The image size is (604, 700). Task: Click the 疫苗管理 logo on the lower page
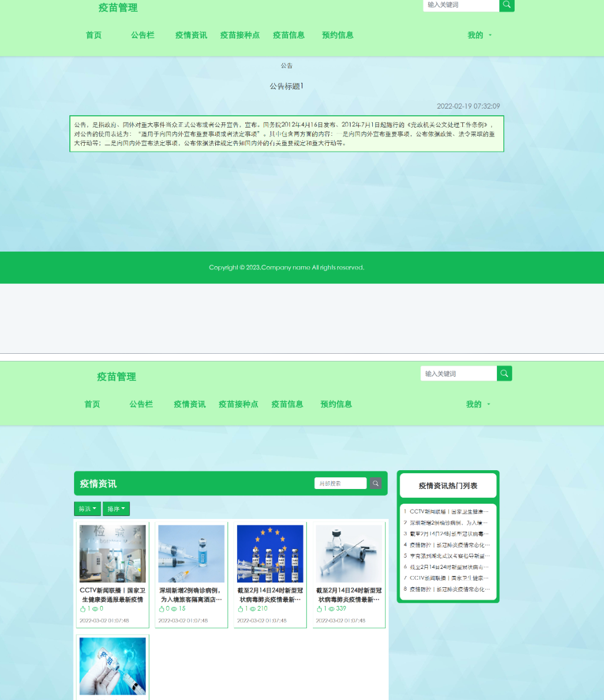[x=116, y=377]
